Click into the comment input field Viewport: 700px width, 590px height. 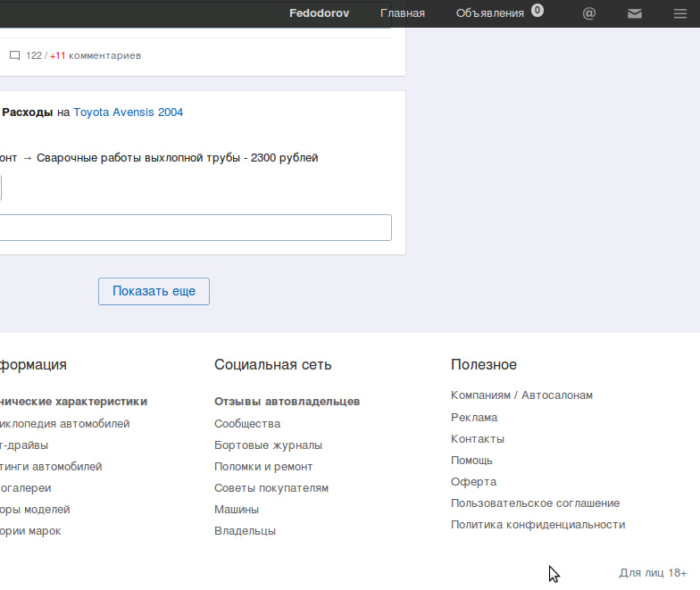(196, 228)
